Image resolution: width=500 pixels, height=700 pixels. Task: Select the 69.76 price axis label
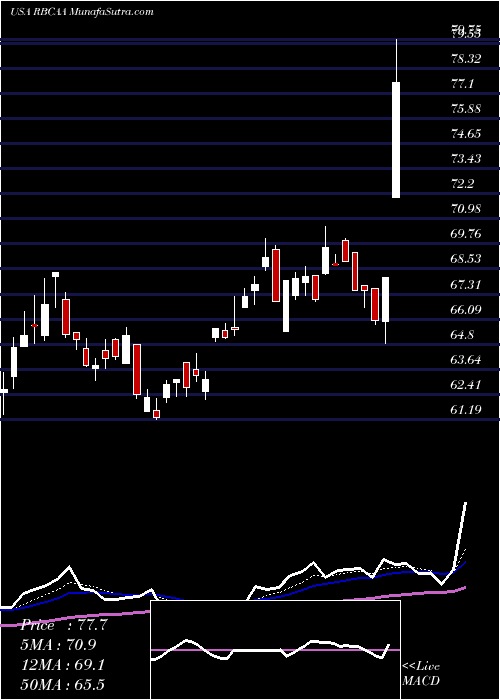468,233
